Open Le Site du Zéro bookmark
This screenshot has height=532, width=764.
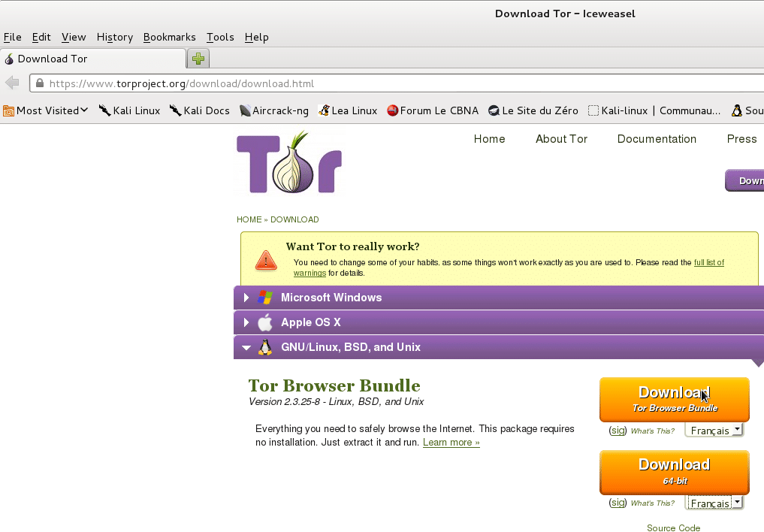click(533, 110)
